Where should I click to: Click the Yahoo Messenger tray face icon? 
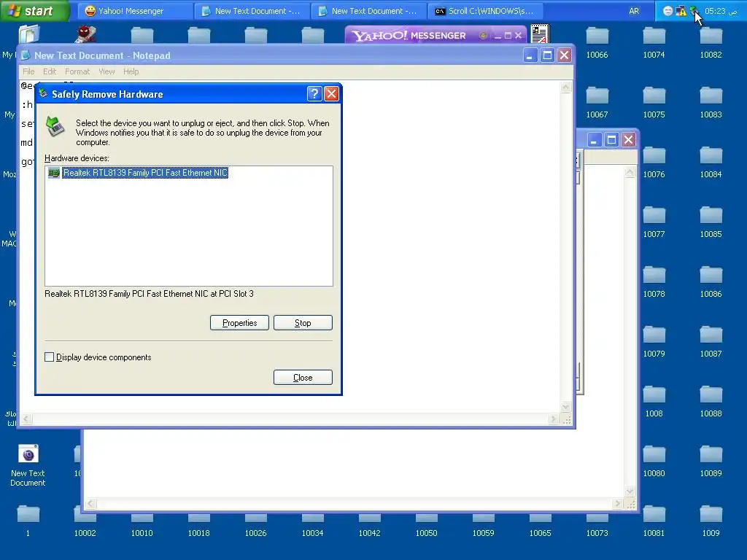668,11
